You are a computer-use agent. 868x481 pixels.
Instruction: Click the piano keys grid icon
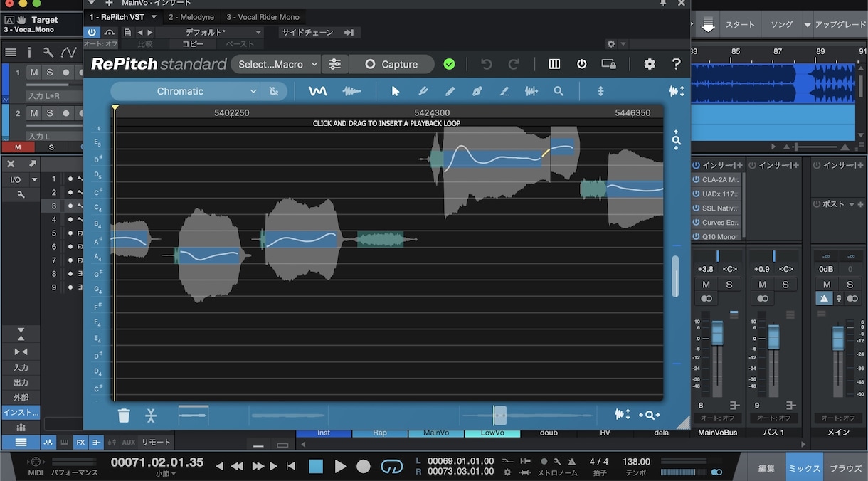[554, 64]
